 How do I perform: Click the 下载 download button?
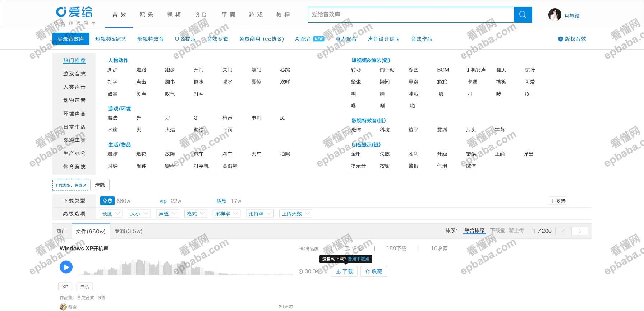pos(344,271)
